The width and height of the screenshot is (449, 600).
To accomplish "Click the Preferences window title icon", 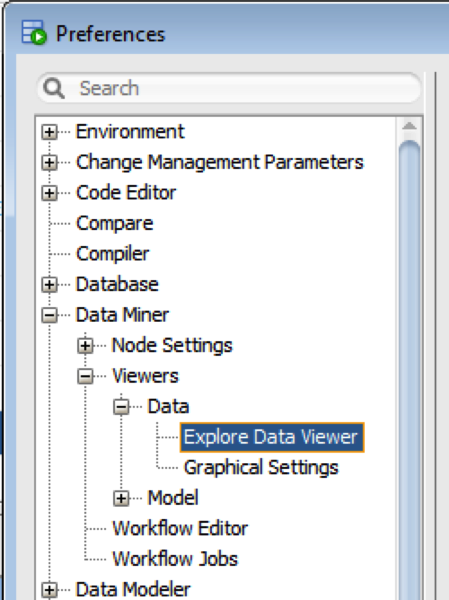I will tap(34, 33).
